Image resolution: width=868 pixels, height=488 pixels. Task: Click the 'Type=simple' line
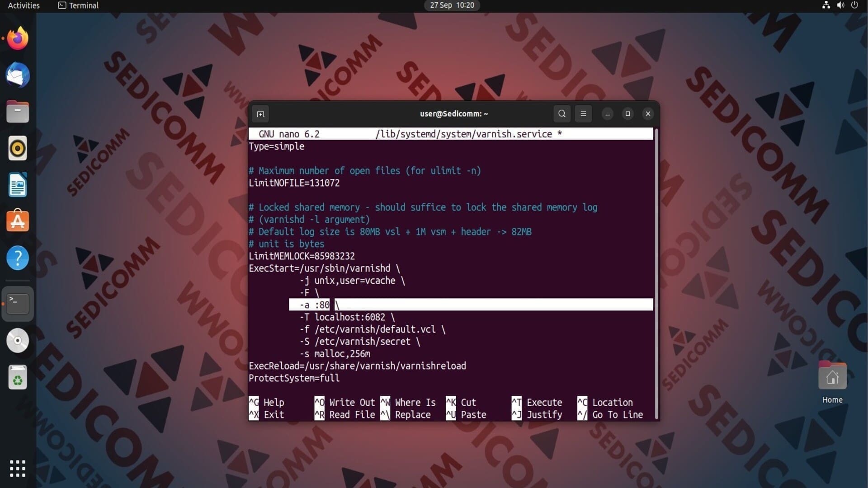pyautogui.click(x=276, y=146)
